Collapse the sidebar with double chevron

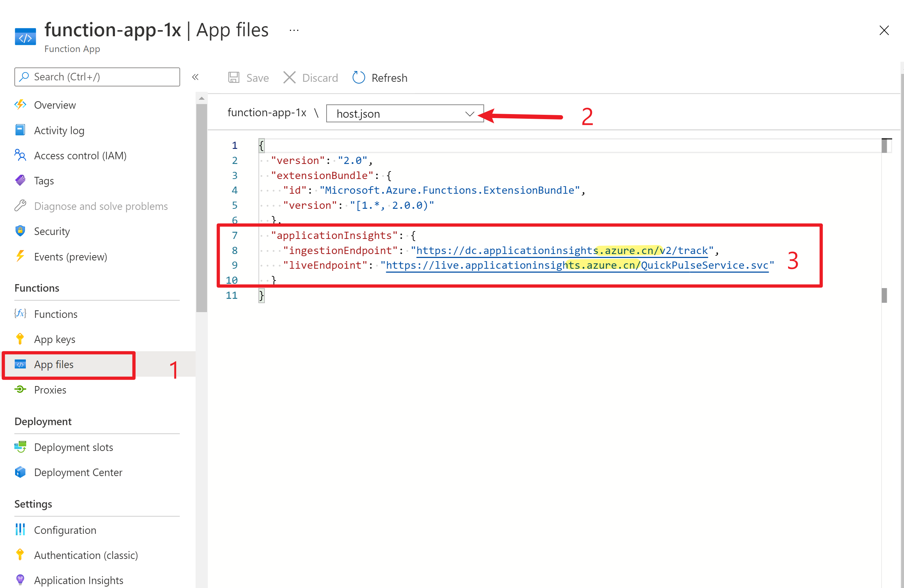pos(195,77)
